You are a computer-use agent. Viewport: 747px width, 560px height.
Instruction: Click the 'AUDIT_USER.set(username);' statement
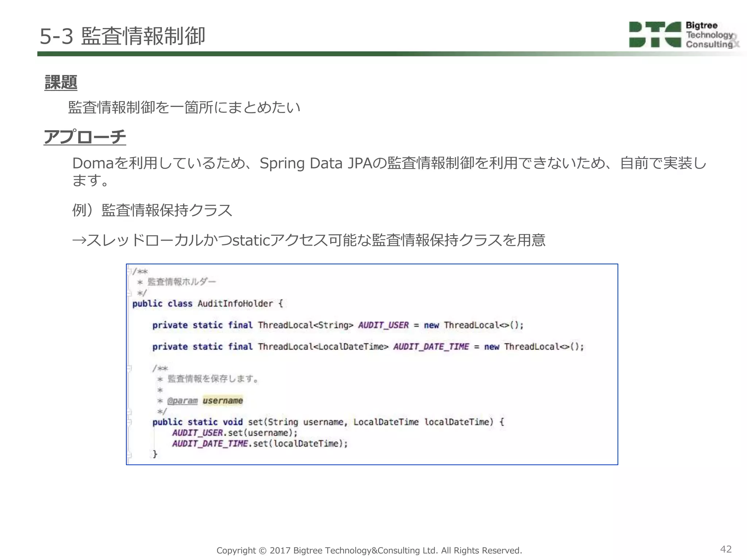point(235,433)
